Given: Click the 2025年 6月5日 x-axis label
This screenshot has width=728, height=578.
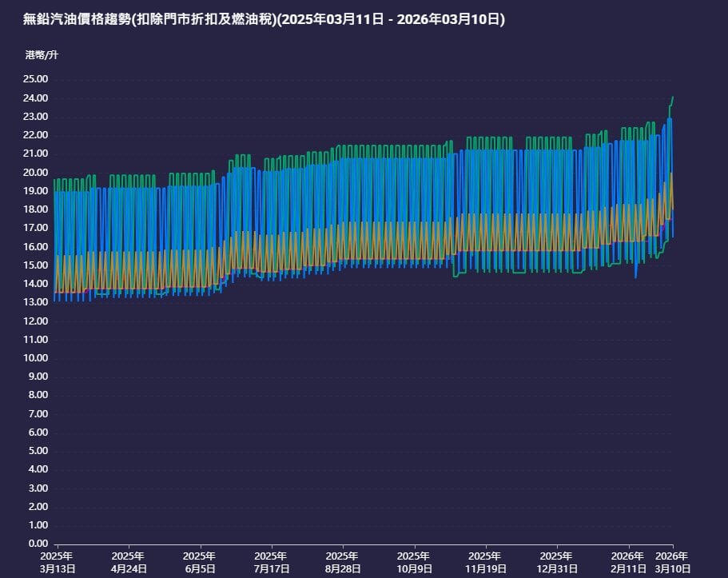Looking at the screenshot, I should click(199, 562).
